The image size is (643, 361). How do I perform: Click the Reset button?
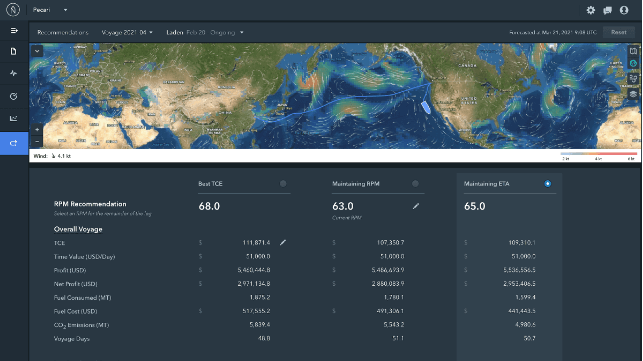[x=619, y=32]
